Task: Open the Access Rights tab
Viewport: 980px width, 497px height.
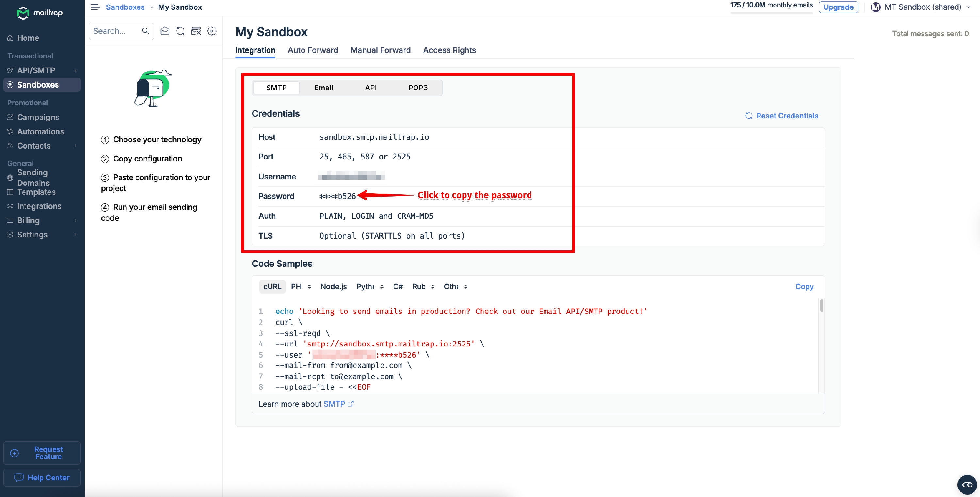Action: point(449,50)
